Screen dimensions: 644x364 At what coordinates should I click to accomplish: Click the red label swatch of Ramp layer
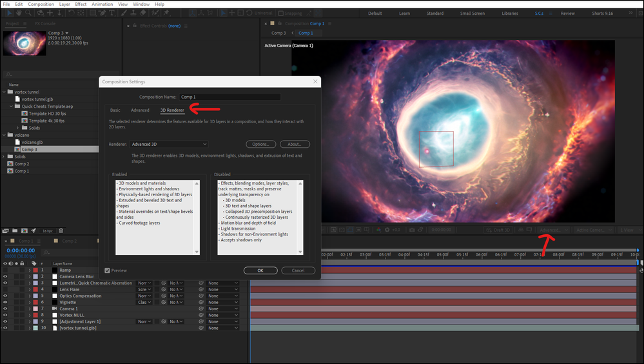click(35, 270)
